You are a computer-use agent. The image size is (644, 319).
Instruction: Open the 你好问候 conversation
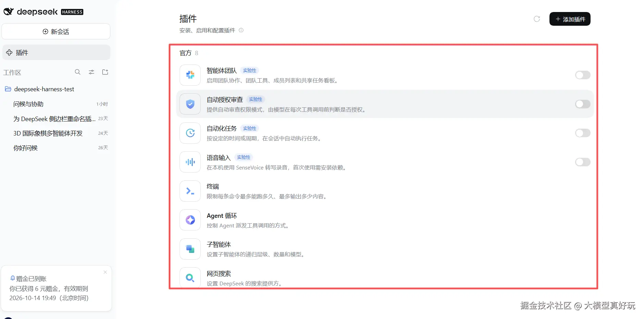tap(56, 148)
